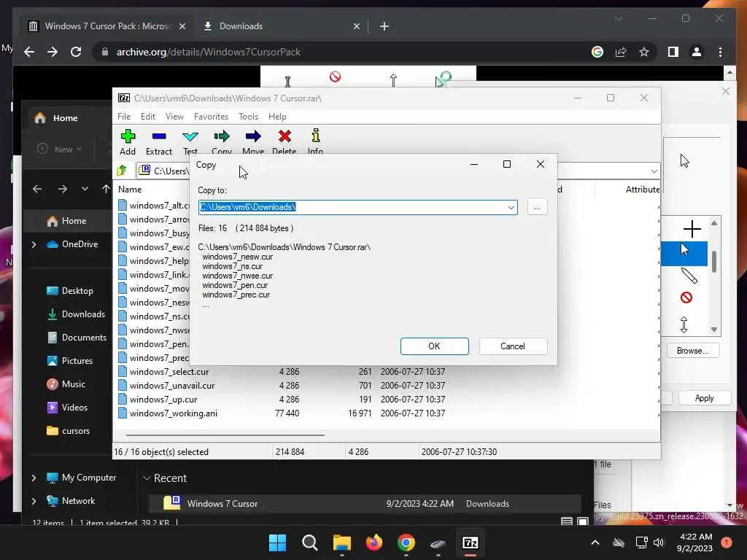
Task: Expand the Copy to path dropdown
Action: 511,207
